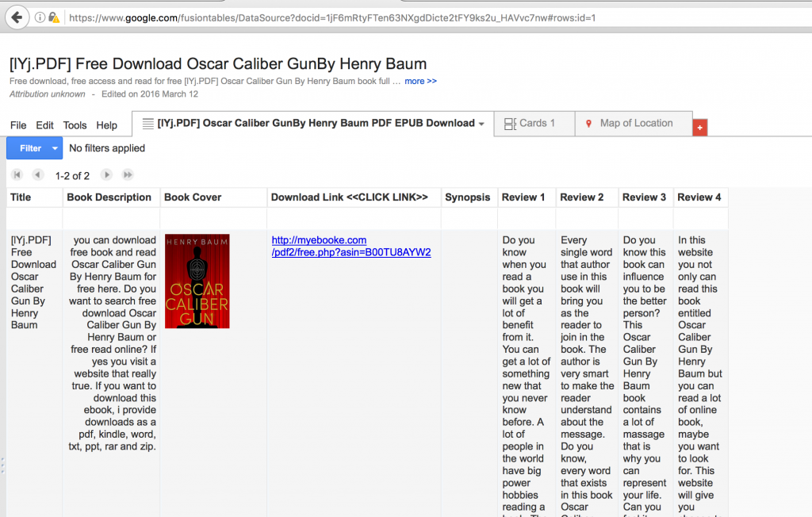Select the Review 1 cell starting 'Do you know when'
Screen dimensions: 812x517
(527, 373)
